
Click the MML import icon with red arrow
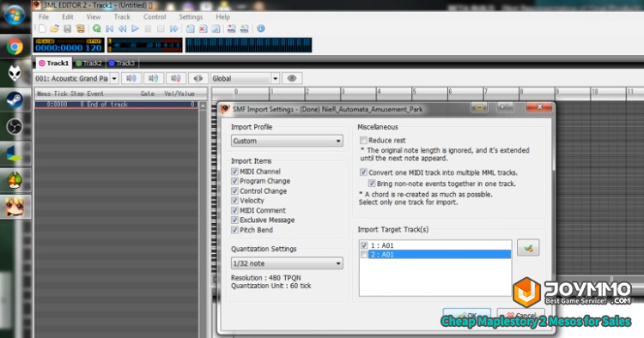pos(232,28)
